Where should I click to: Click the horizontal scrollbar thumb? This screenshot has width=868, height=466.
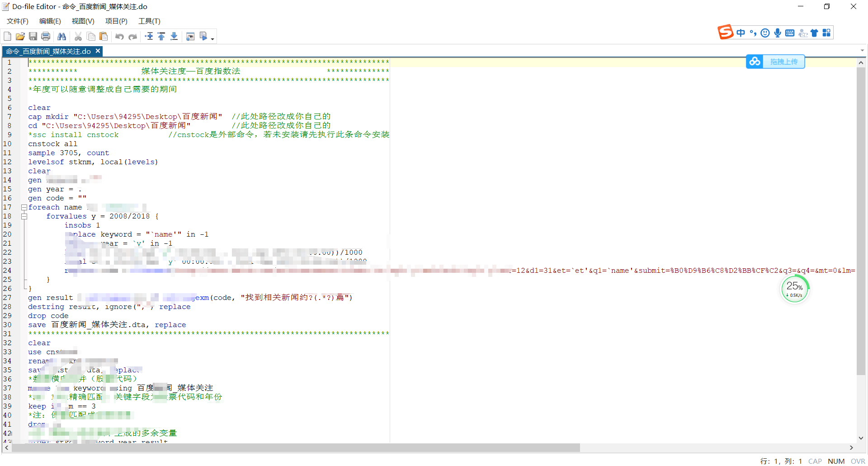[x=296, y=448]
